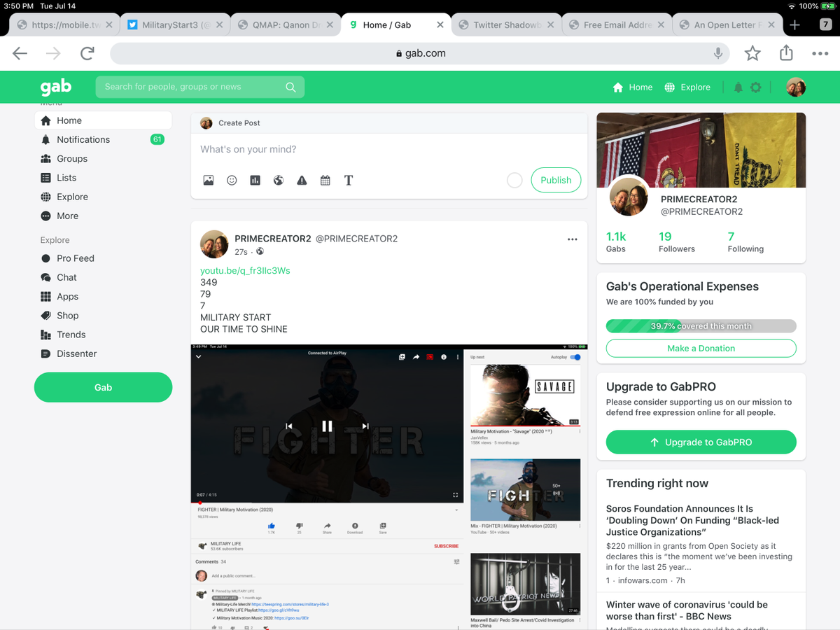Open the youtu.be/q_fr3llc3Ws link
The height and width of the screenshot is (630, 840).
[x=245, y=270]
